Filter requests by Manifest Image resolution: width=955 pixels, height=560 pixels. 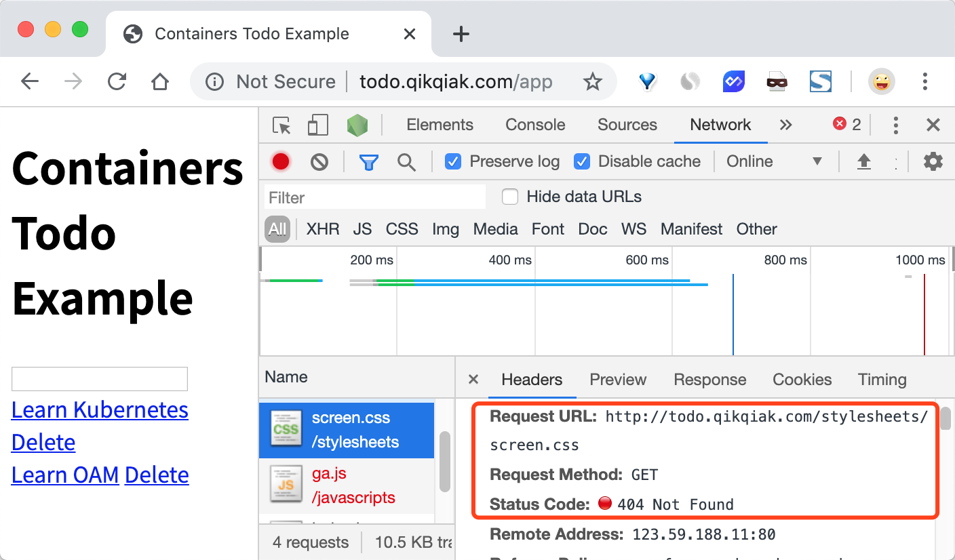tap(692, 229)
